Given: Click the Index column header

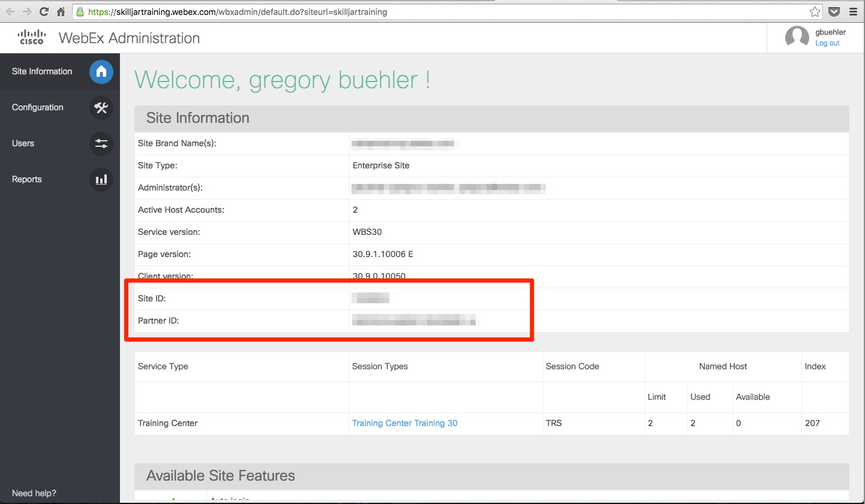Looking at the screenshot, I should coord(815,366).
